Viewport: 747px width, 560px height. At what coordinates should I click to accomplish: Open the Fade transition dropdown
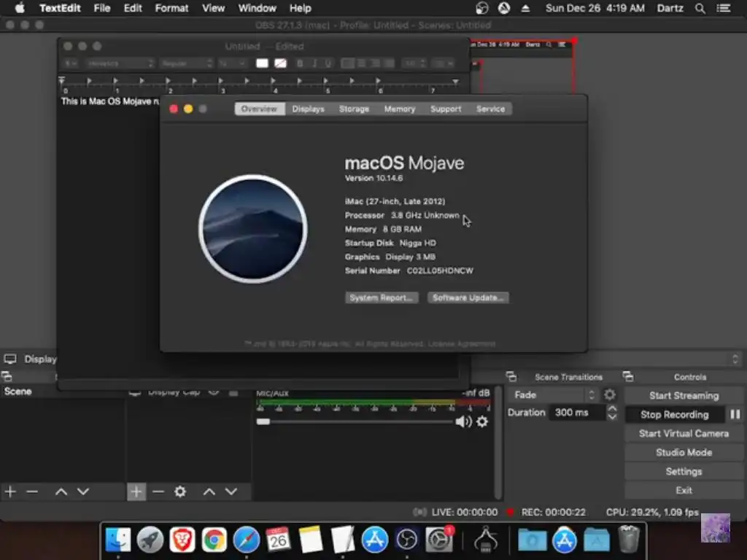554,394
